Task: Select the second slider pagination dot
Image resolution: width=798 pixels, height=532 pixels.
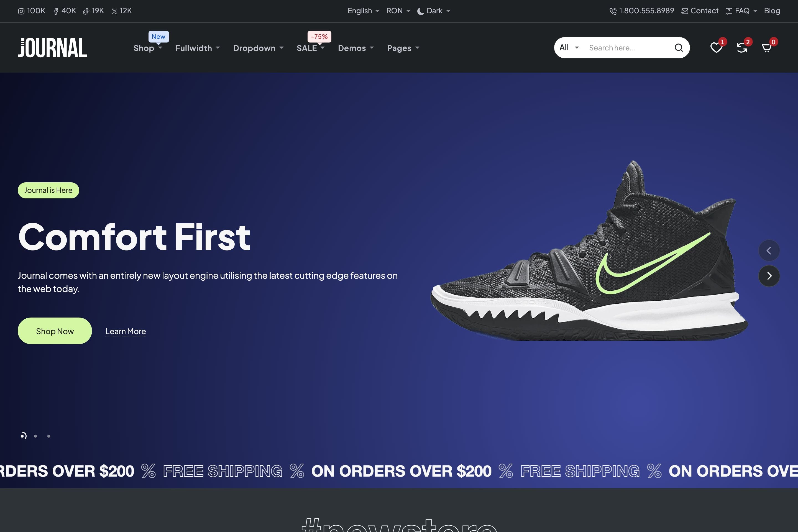Action: [35, 436]
